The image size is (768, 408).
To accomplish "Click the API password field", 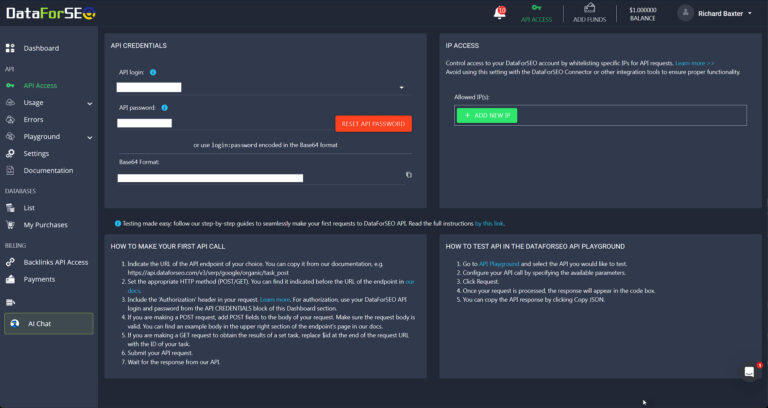I will click(x=145, y=123).
